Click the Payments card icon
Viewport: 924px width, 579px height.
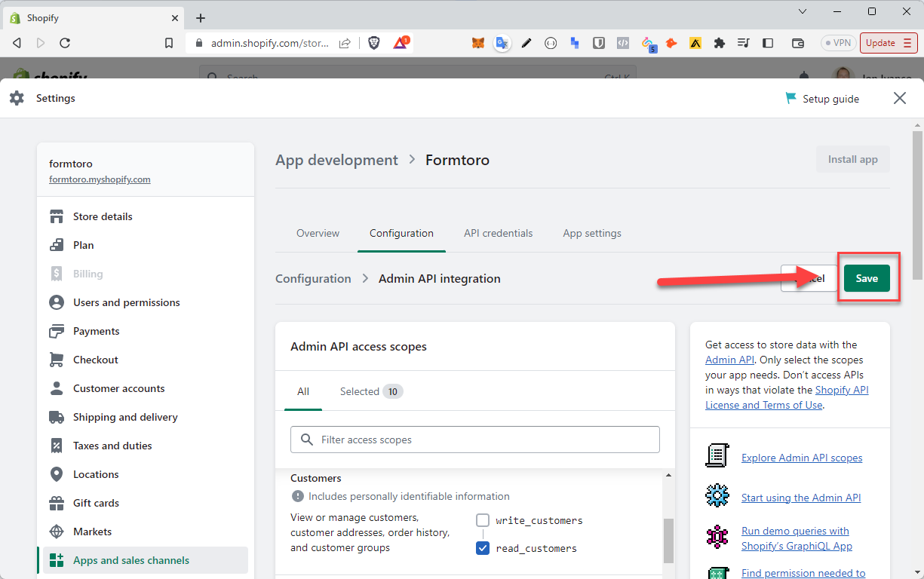coord(57,331)
